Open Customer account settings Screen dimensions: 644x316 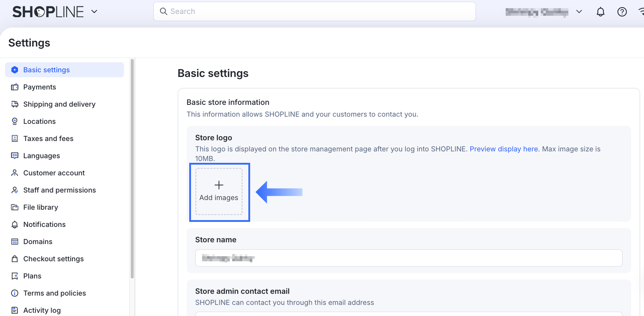click(54, 173)
